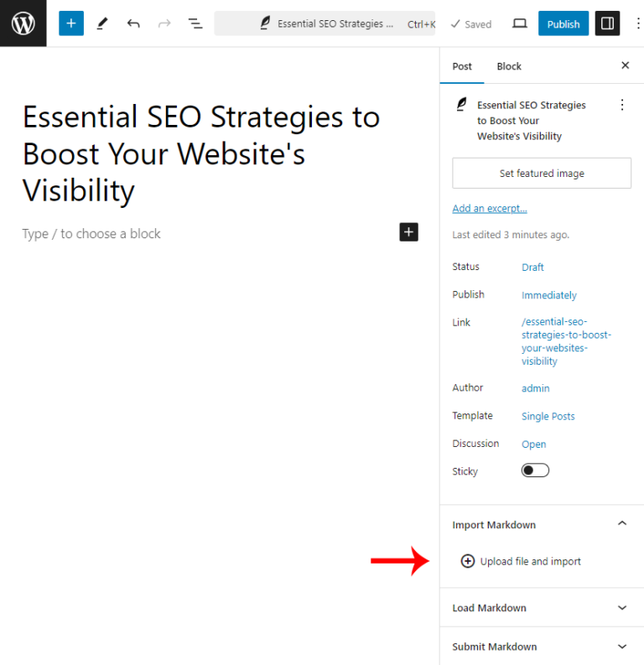
Task: Click the Add an excerpt link
Action: 490,208
